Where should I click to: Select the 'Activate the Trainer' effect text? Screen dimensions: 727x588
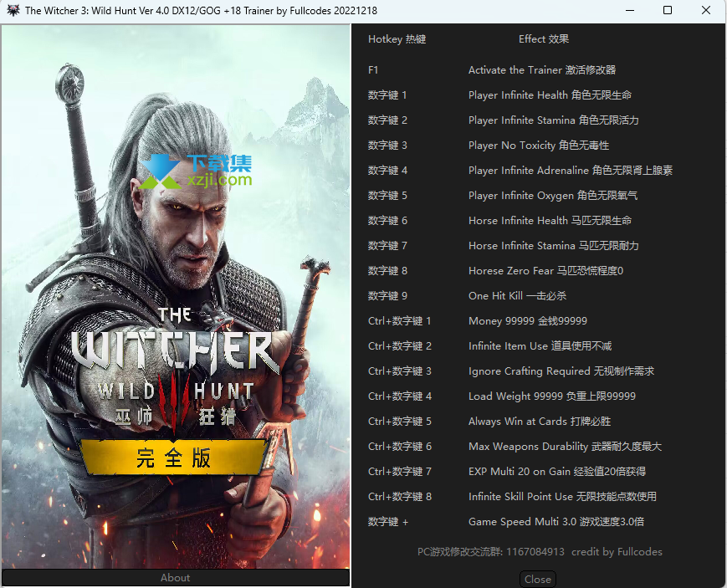click(x=542, y=70)
